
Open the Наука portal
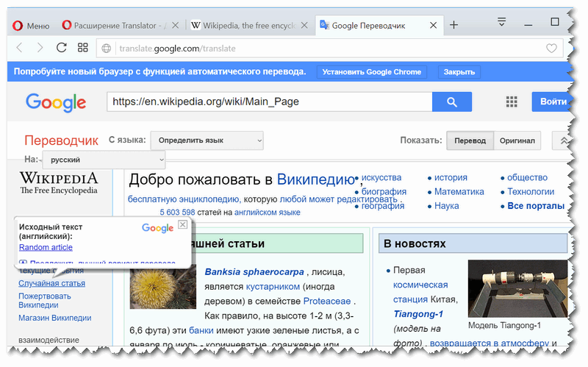[x=447, y=206]
